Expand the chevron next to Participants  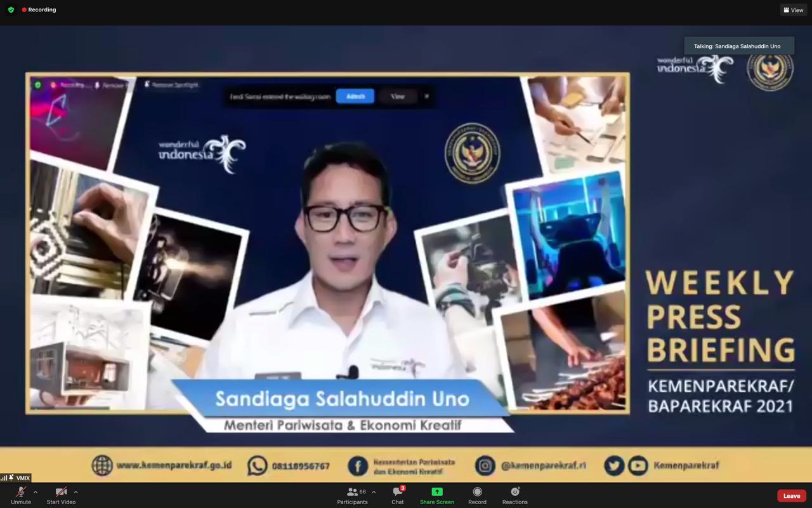click(x=374, y=492)
